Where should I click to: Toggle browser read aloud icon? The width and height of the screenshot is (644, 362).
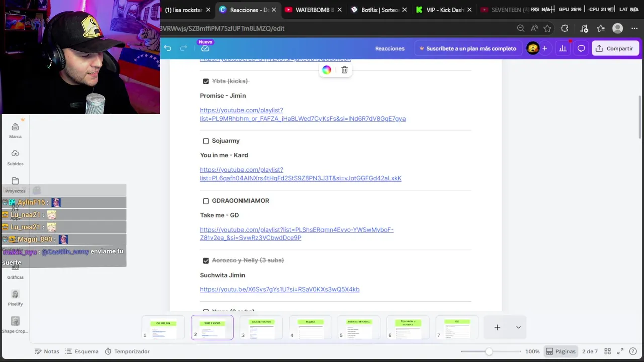click(534, 28)
